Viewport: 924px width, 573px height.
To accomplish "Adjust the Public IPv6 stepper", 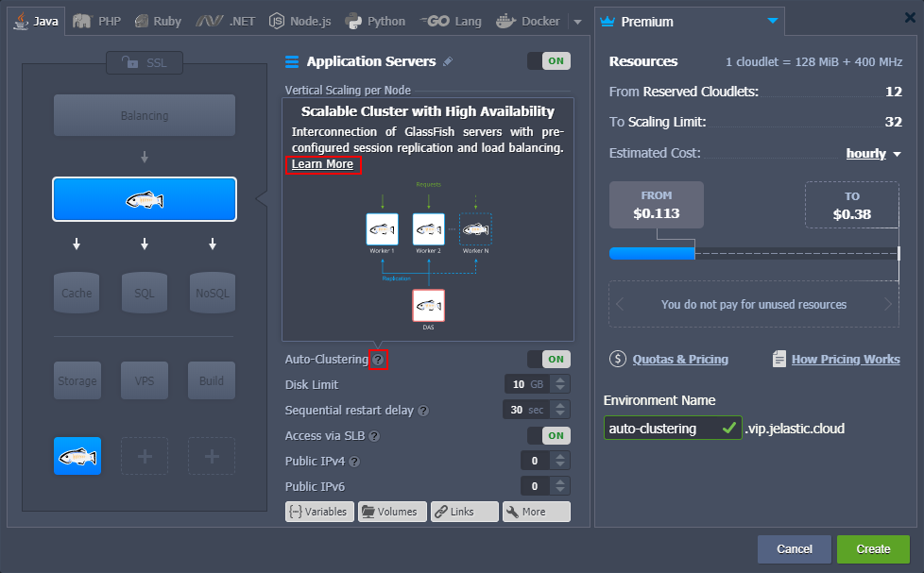I will [x=560, y=486].
